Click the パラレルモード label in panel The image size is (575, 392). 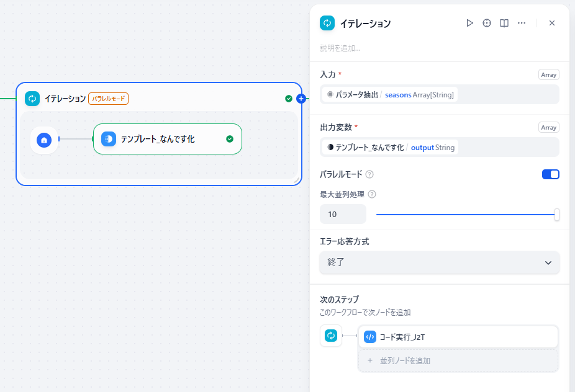[341, 174]
